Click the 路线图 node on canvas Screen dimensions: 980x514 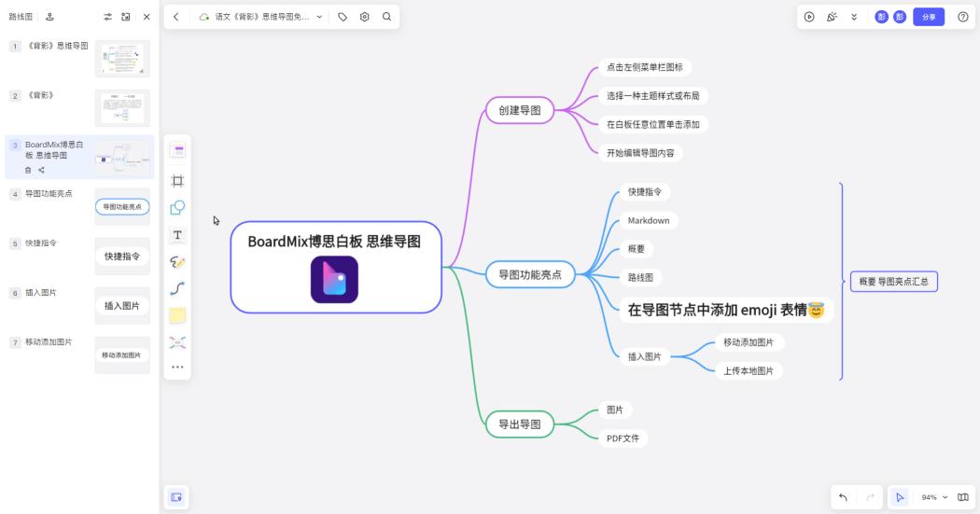pyautogui.click(x=640, y=277)
